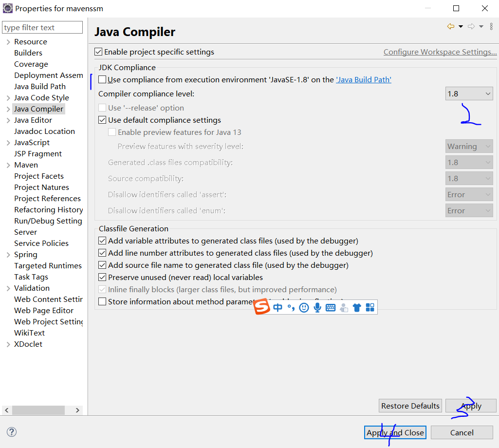Viewport: 499px width, 448px height.
Task: Click the help question mark icon
Action: tap(12, 432)
